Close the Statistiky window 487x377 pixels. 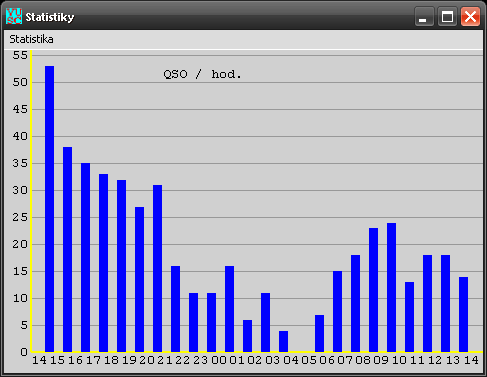[470, 16]
